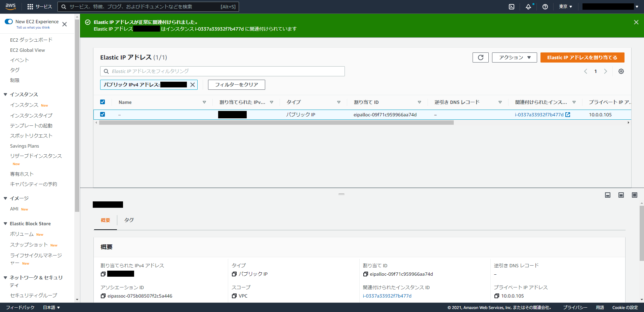Open the サービス grid menu
Screen dimensions: 644x312
39,7
